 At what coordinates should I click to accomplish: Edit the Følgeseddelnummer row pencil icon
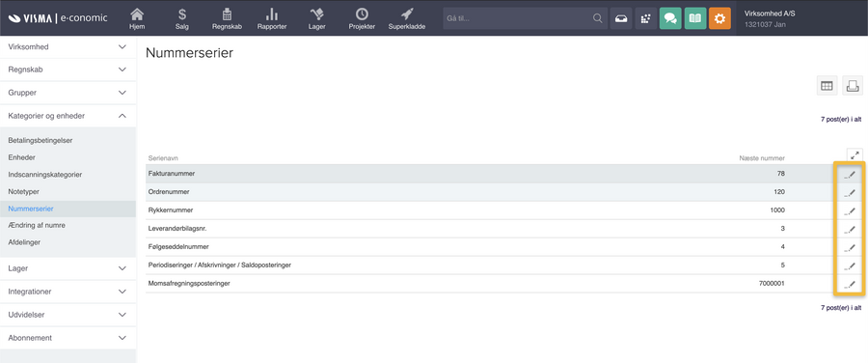(x=850, y=248)
